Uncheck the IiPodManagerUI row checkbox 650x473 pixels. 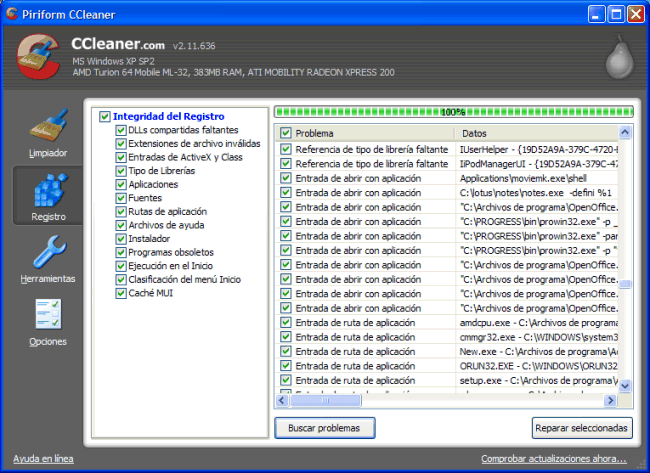(286, 164)
